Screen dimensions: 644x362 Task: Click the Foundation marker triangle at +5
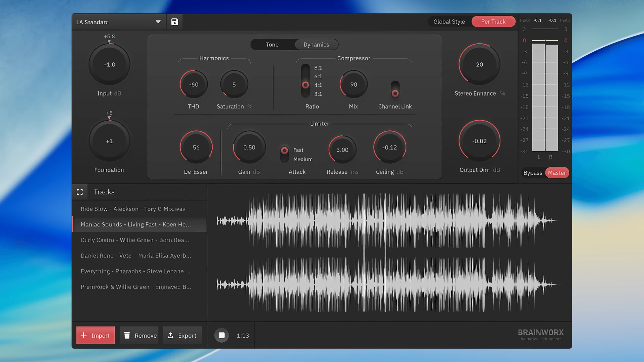(109, 118)
